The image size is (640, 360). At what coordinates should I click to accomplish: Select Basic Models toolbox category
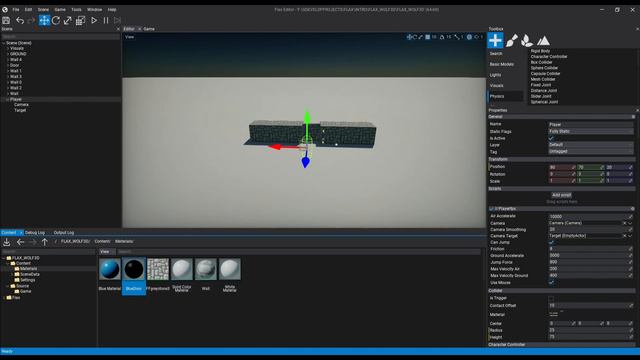[502, 64]
